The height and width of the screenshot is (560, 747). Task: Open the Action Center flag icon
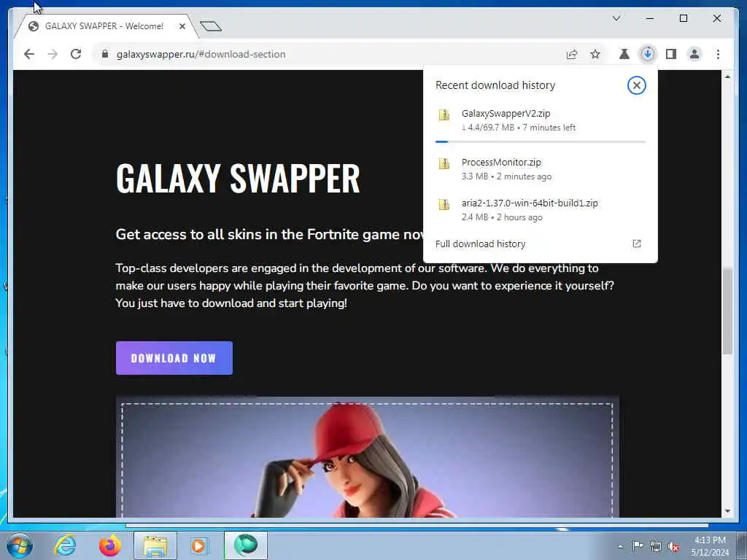pyautogui.click(x=638, y=545)
